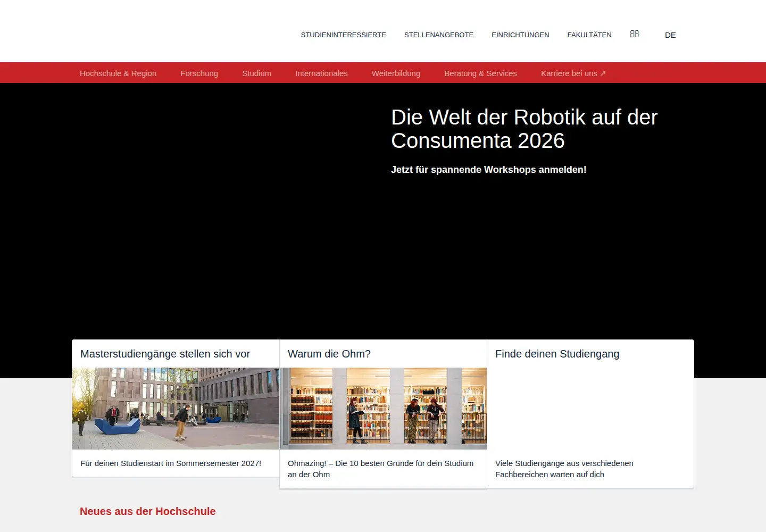This screenshot has width=766, height=532.
Task: Click the campus skateboarder photo thumbnail
Action: pyautogui.click(x=176, y=409)
